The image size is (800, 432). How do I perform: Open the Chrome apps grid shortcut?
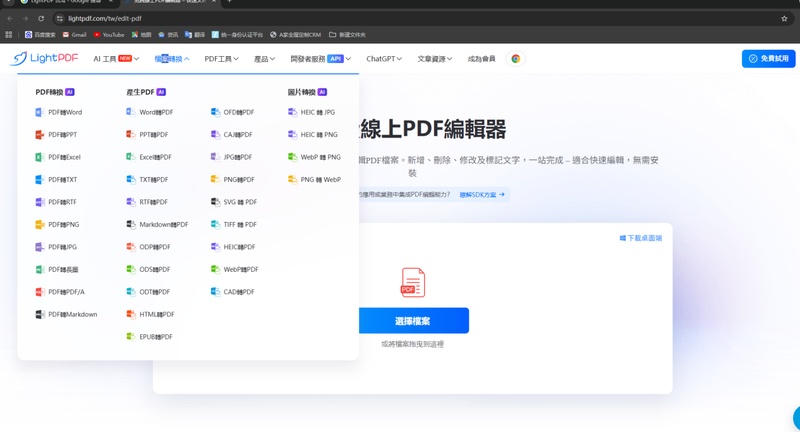8,35
